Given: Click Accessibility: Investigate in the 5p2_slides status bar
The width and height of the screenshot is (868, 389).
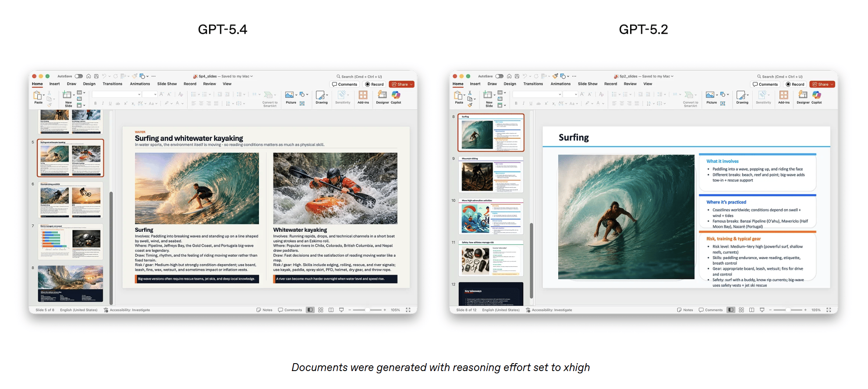Looking at the screenshot, I should (549, 310).
